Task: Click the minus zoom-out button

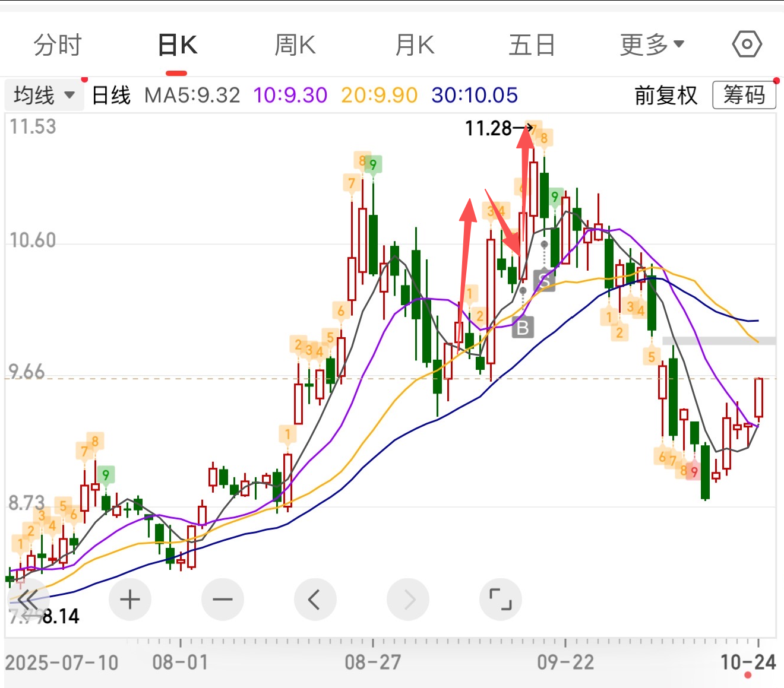Action: 223,600
